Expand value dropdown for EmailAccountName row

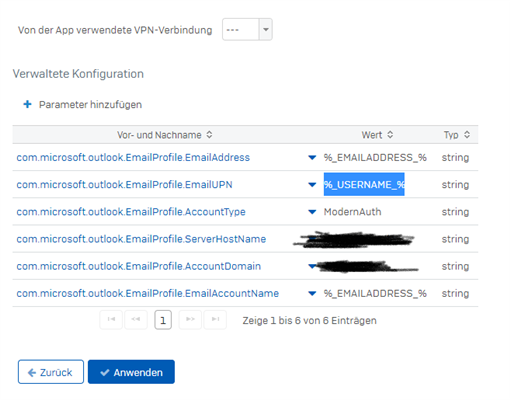[312, 294]
